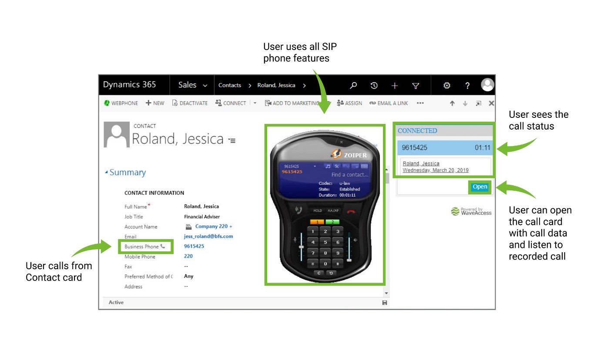Image resolution: width=604 pixels, height=364 pixels.
Task: Expand chevron after Contacts breadcrumb
Action: pyautogui.click(x=250, y=85)
